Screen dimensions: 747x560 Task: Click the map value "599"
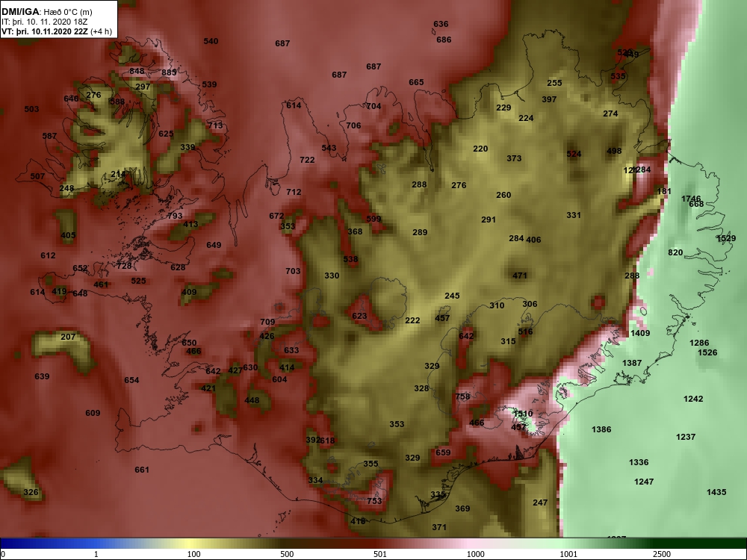(373, 219)
